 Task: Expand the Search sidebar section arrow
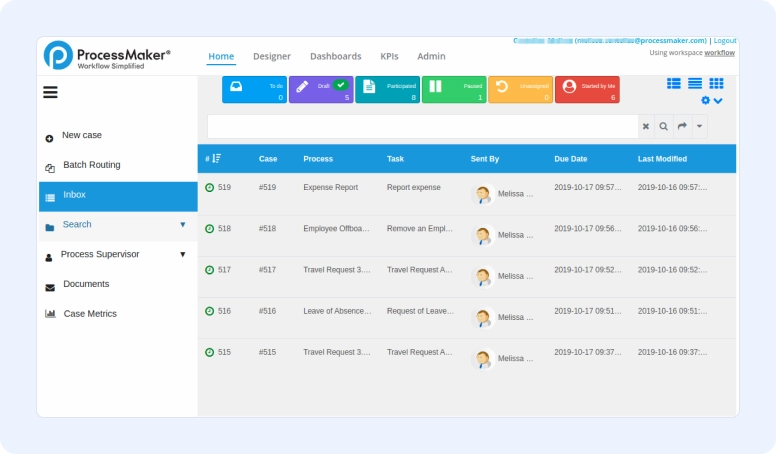point(183,225)
